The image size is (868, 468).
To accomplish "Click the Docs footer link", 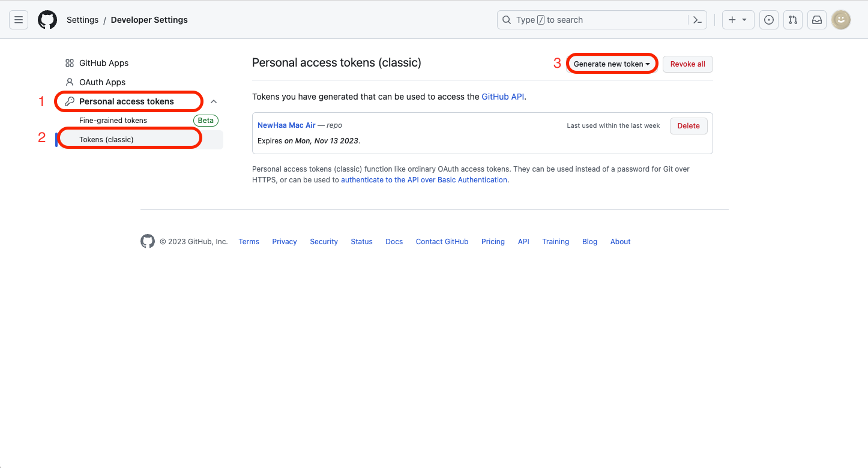I will coord(394,242).
